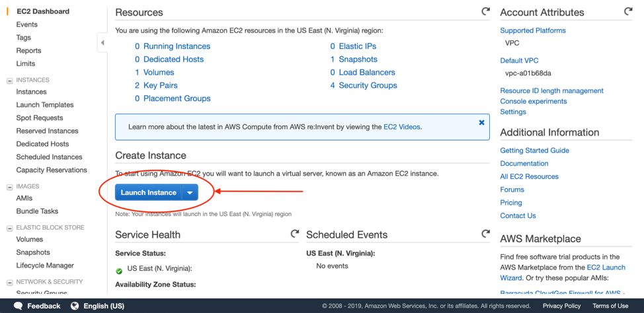Collapse the IMAGES sidebar section

coord(9,187)
